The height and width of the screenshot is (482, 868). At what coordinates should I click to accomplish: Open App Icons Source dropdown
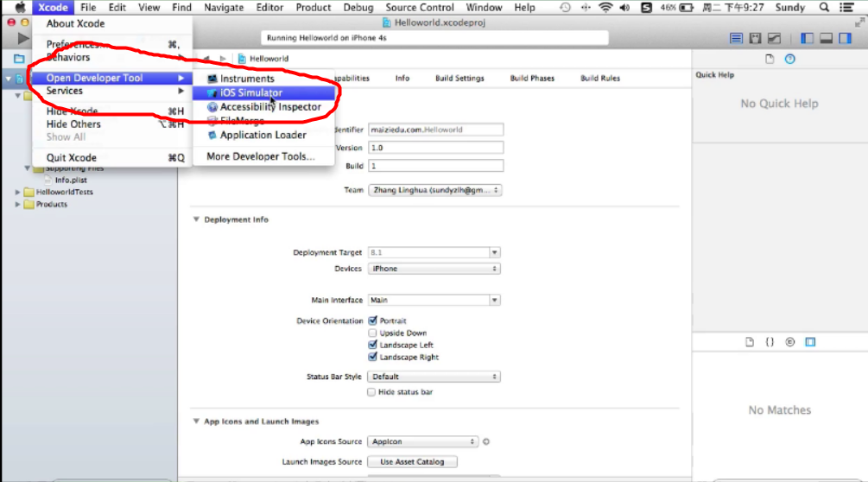(423, 441)
